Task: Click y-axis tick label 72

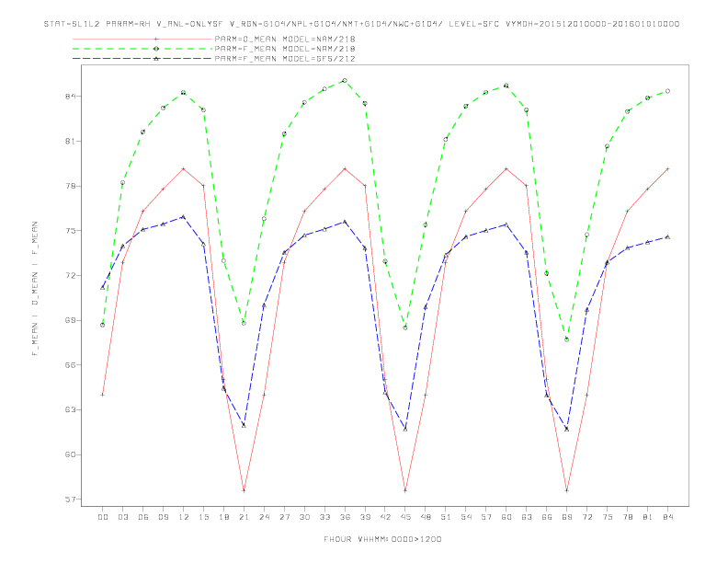Action: (71, 275)
